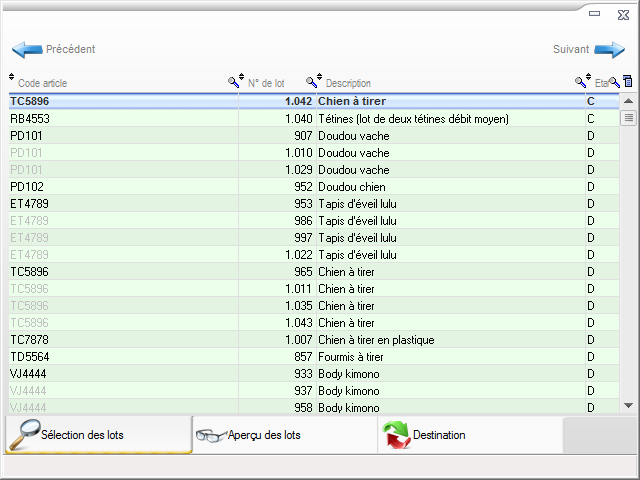This screenshot has width=640, height=480.
Task: Click the scrollbar down arrow
Action: [628, 405]
